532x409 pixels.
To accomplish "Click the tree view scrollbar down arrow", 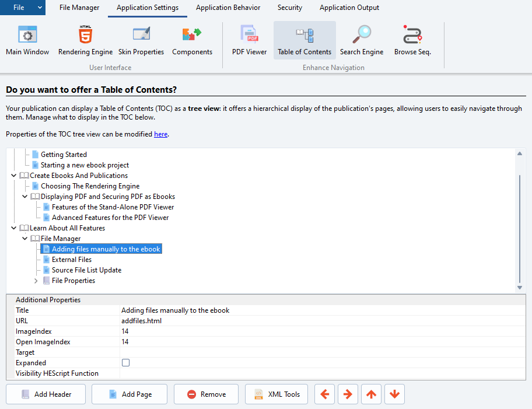I will pos(520,287).
